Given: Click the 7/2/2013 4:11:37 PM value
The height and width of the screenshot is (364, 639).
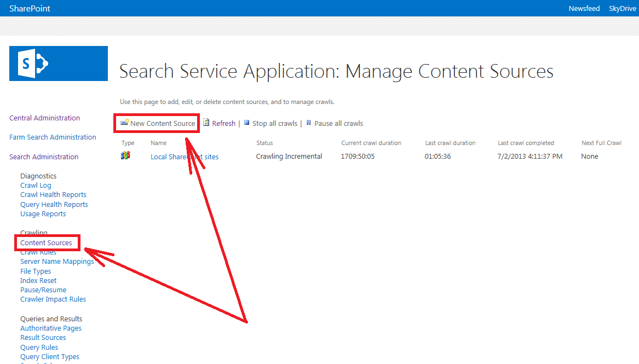Looking at the screenshot, I should [530, 157].
